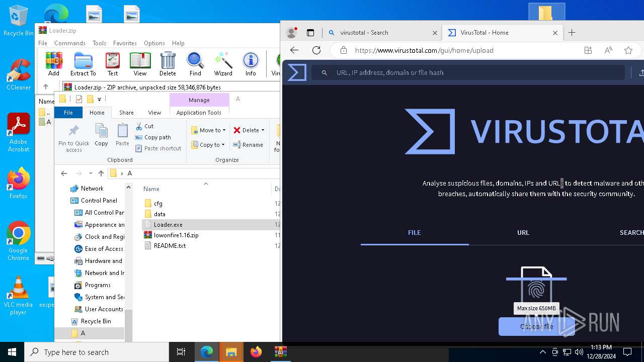Open the Delete dropdown arrow
This screenshot has height=362, width=644.
[x=263, y=130]
